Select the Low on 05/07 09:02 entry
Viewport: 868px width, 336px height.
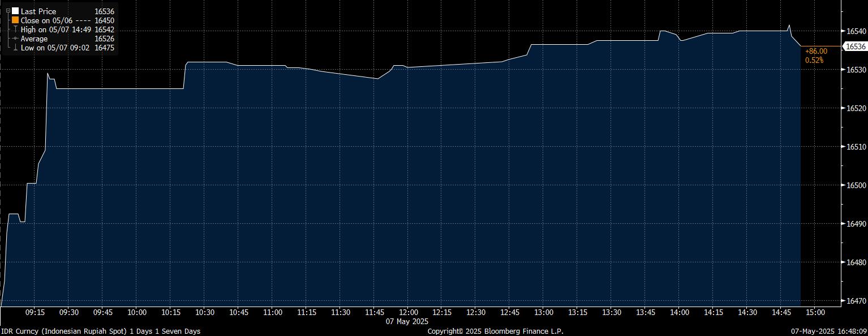click(55, 48)
